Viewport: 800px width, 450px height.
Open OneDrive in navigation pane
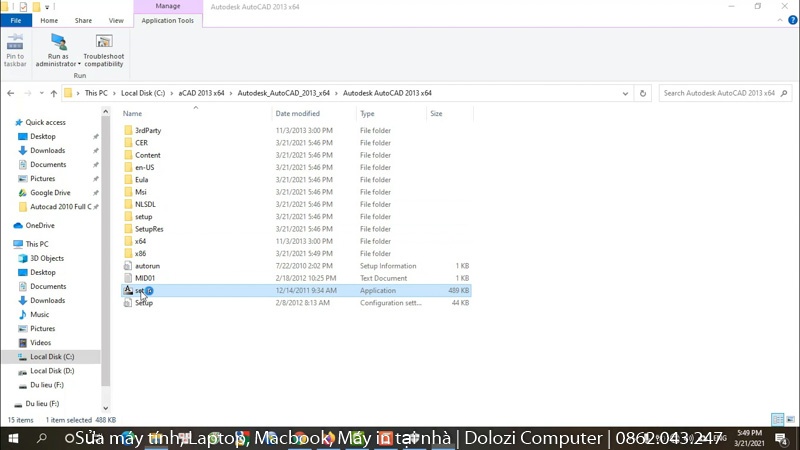[x=40, y=226]
